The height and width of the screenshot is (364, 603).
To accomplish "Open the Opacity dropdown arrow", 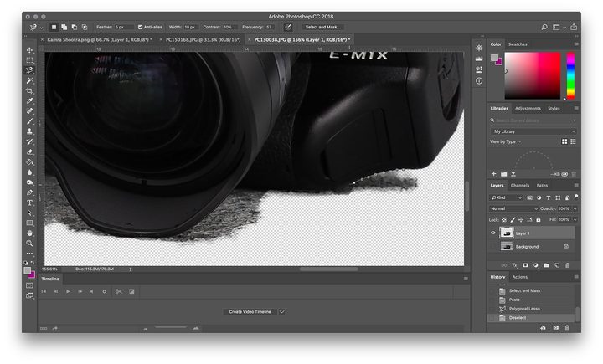I will [x=575, y=208].
